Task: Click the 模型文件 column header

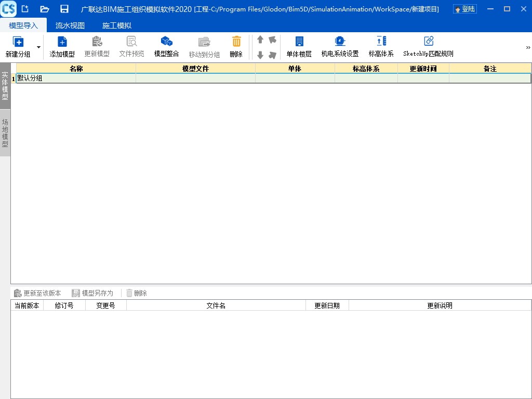Action: [x=195, y=69]
